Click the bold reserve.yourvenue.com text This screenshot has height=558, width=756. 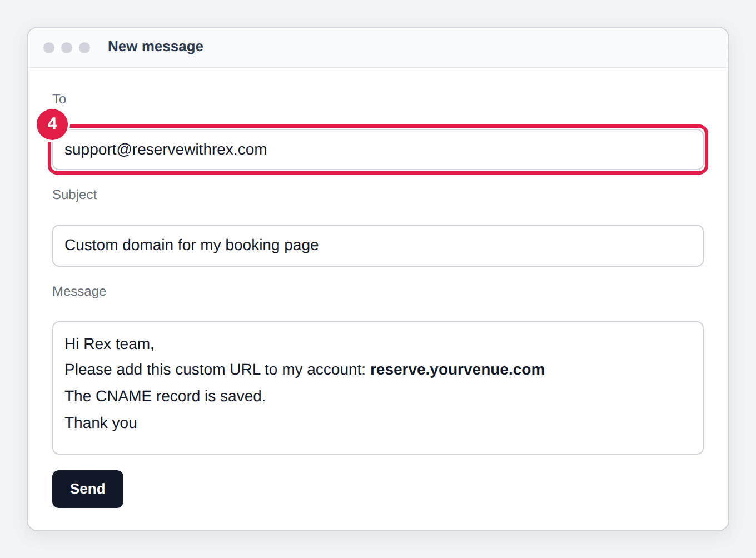(457, 370)
